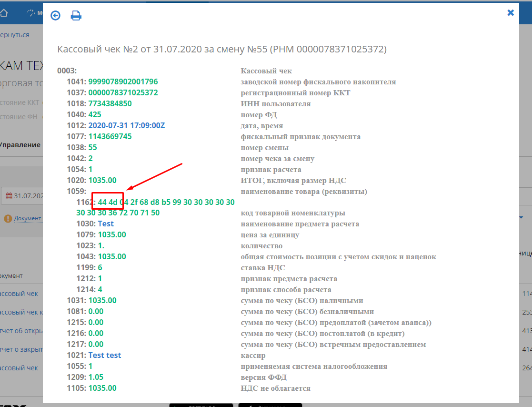Click the document number value 425
This screenshot has width=532, height=407.
click(x=95, y=114)
